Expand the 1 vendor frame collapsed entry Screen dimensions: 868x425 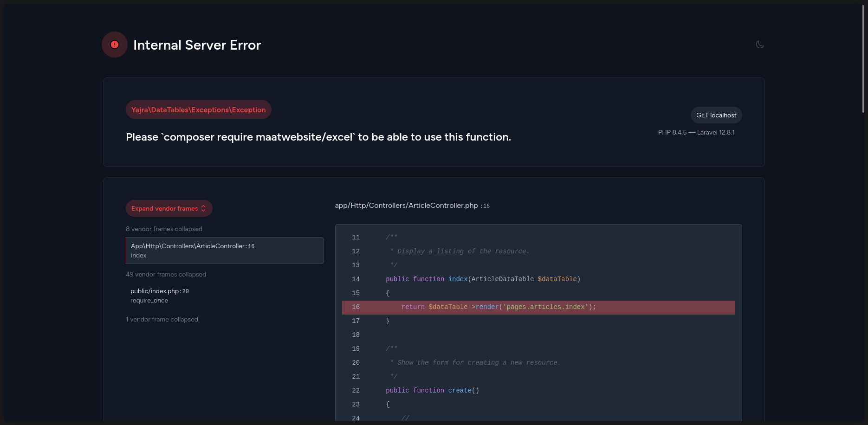162,319
